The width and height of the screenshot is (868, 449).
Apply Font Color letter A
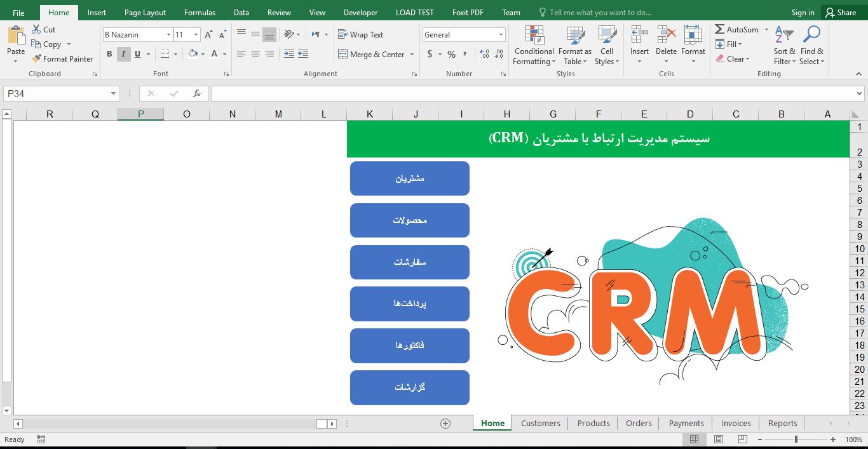215,54
